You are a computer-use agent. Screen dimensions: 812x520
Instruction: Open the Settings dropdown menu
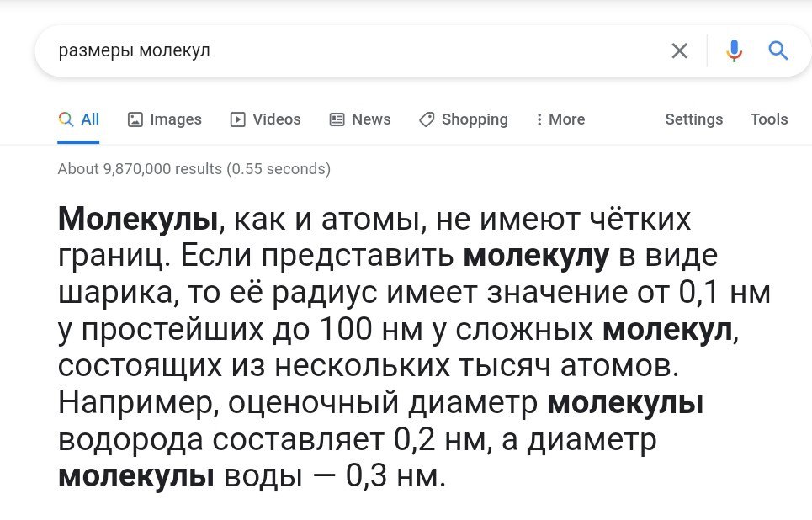693,119
